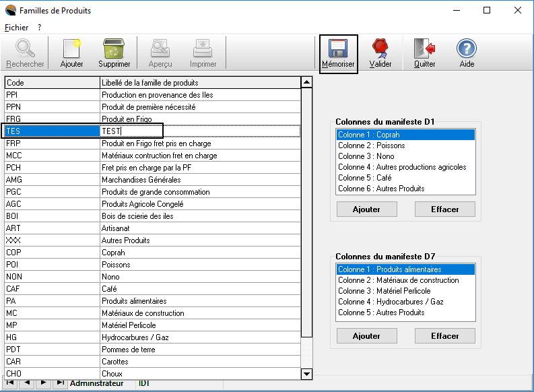The image size is (534, 392).
Task: Click Effacer under manifeste D7 columns
Action: [444, 336]
